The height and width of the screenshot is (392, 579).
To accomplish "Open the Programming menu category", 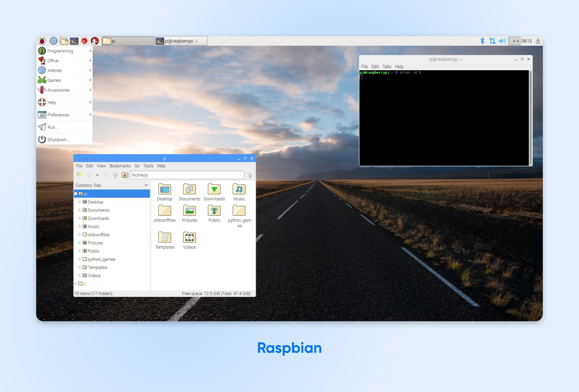I will tap(64, 51).
